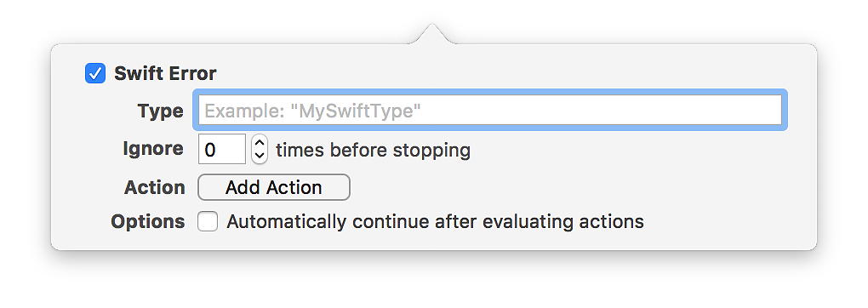This screenshot has height=308, width=868.
Task: Select the 0 value in Ignore box
Action: coord(210,150)
